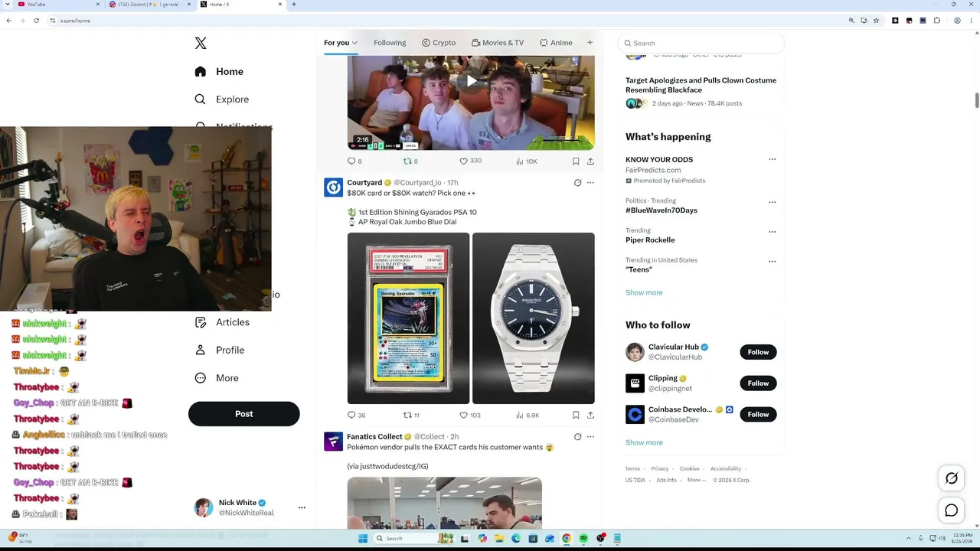
Task: Open Profile in the sidebar
Action: tap(220, 350)
